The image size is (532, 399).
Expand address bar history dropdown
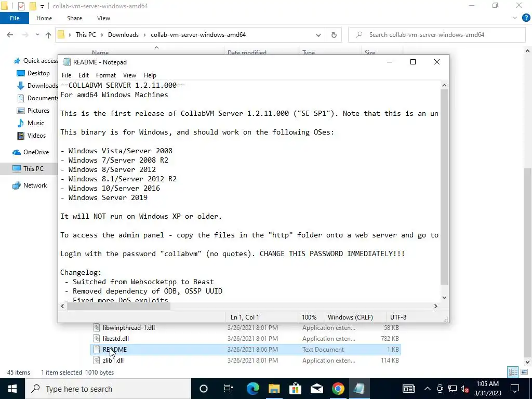tap(318, 35)
